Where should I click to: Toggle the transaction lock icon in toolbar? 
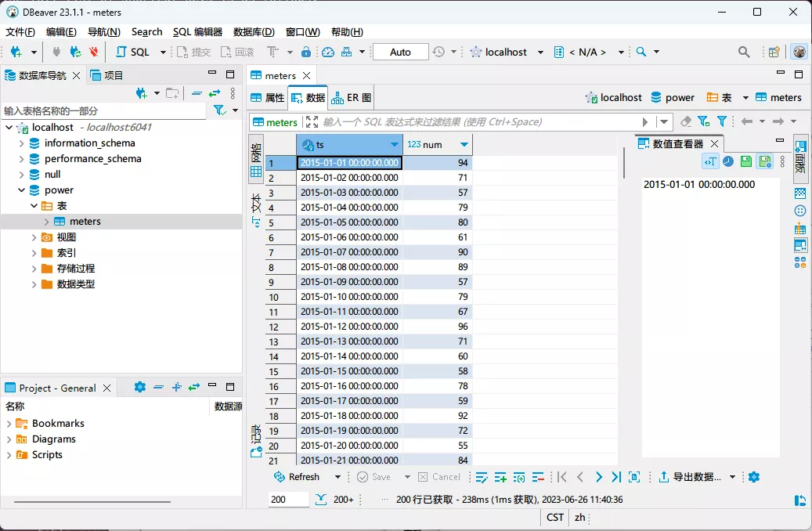click(306, 52)
